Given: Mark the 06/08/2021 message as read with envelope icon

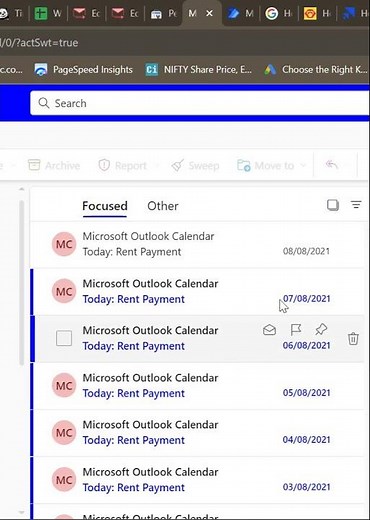Looking at the screenshot, I should (x=269, y=330).
